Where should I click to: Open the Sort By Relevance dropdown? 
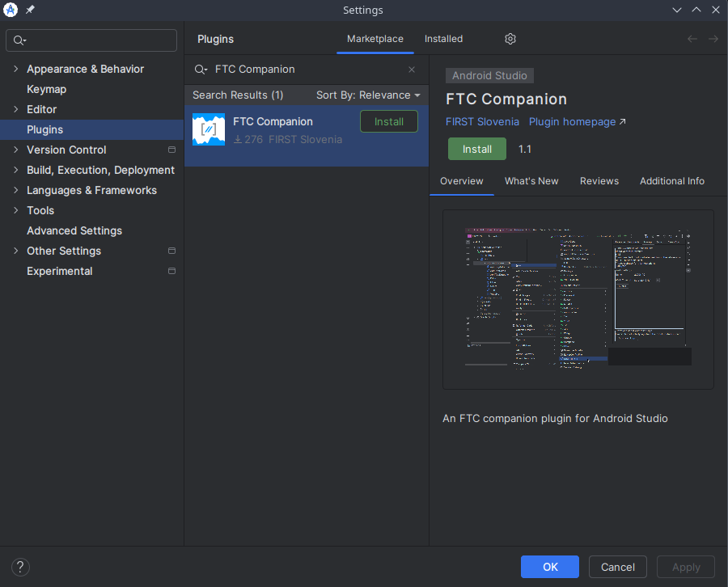click(368, 95)
